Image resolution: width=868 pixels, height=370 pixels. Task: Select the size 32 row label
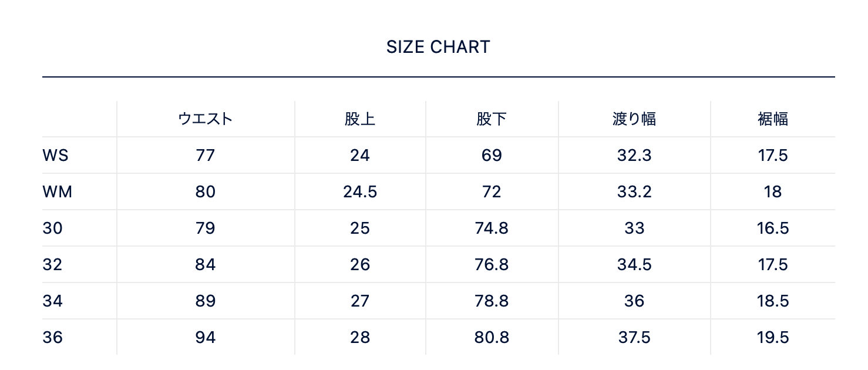52,265
